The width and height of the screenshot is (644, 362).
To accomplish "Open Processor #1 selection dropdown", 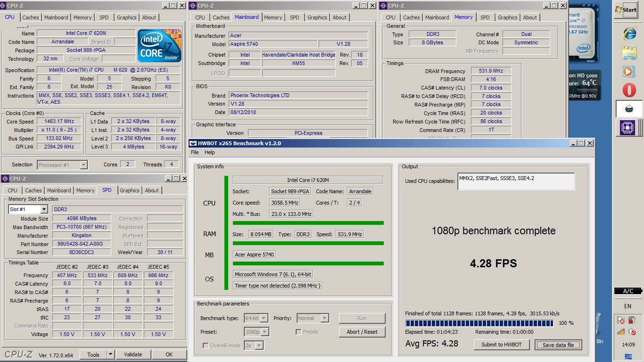I will click(x=62, y=165).
